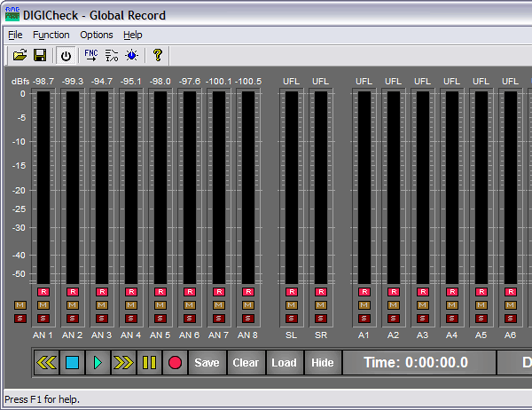Click the UFL reading above channel A1

click(364, 82)
